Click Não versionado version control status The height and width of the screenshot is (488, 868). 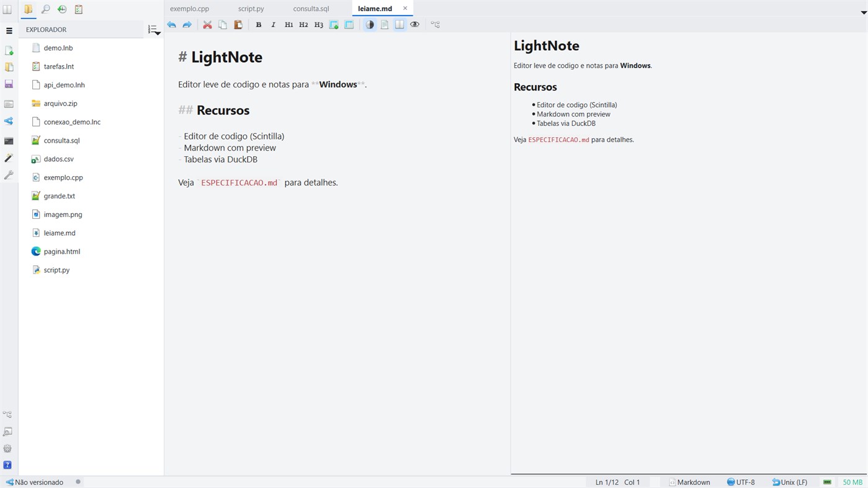coord(35,482)
